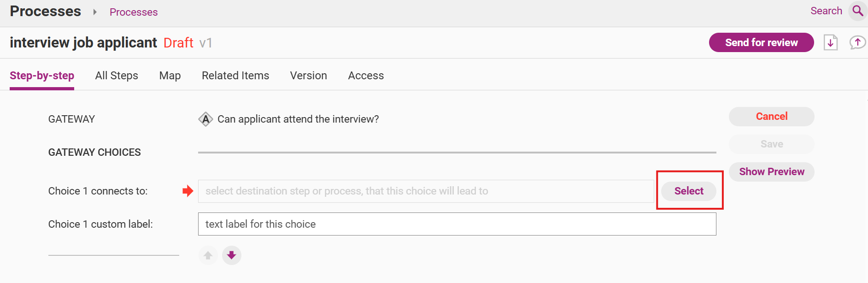The width and height of the screenshot is (868, 283).
Task: Open the All Steps tab
Action: pos(117,76)
